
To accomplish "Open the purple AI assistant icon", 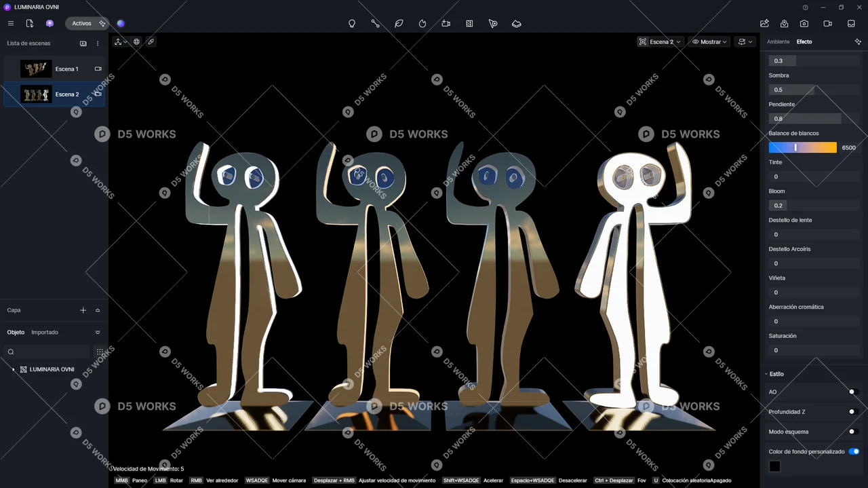I will pyautogui.click(x=50, y=23).
